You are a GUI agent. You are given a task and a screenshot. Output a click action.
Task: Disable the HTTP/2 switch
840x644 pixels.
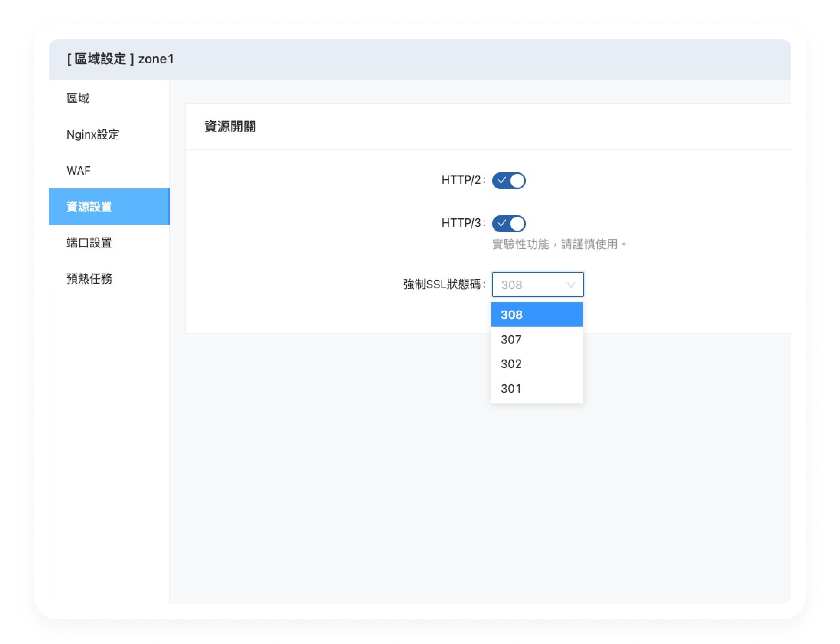pos(508,180)
